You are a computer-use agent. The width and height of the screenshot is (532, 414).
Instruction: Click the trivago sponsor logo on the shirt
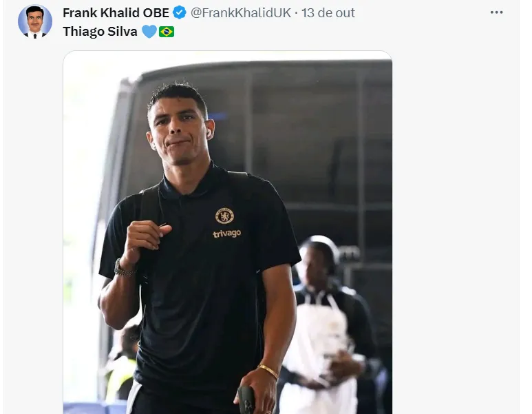226,234
